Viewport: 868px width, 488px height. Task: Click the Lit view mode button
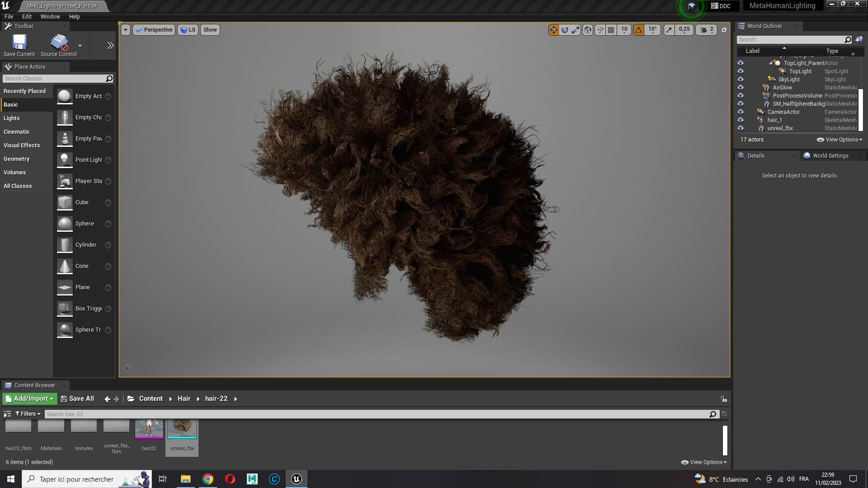click(x=188, y=30)
